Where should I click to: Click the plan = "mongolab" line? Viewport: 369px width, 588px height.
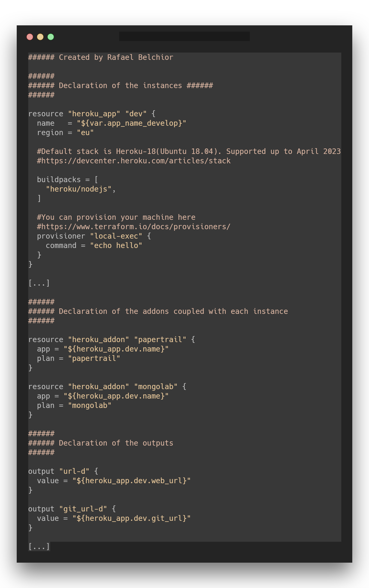(74, 406)
